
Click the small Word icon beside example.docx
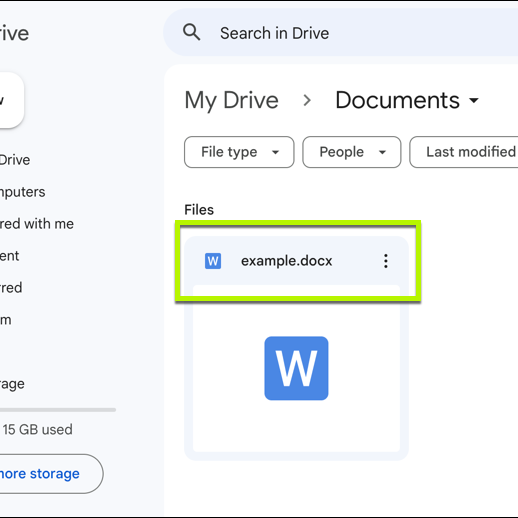coord(213,261)
